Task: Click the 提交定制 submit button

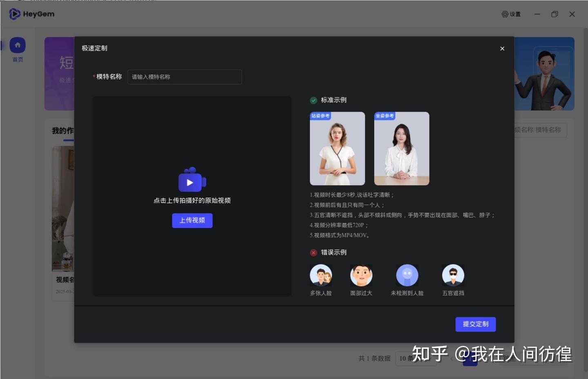Action: tap(475, 324)
